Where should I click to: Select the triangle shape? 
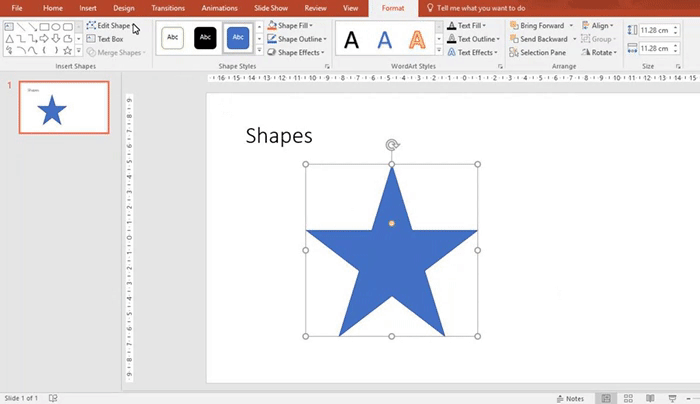tap(9, 39)
